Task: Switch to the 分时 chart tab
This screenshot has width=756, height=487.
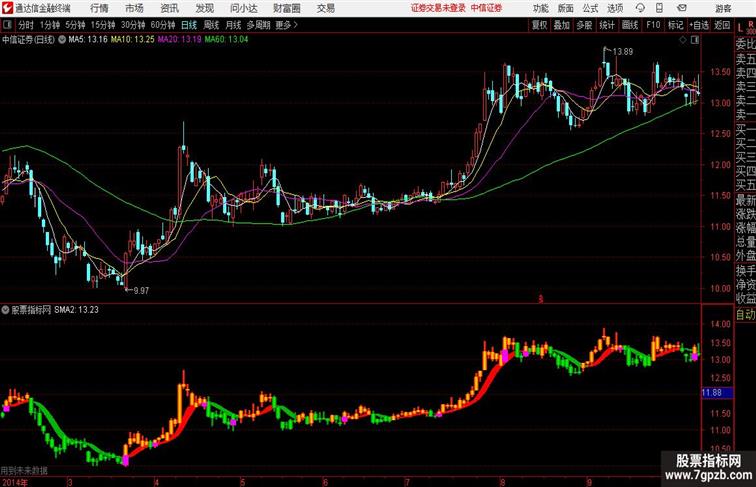Action: pyautogui.click(x=26, y=25)
